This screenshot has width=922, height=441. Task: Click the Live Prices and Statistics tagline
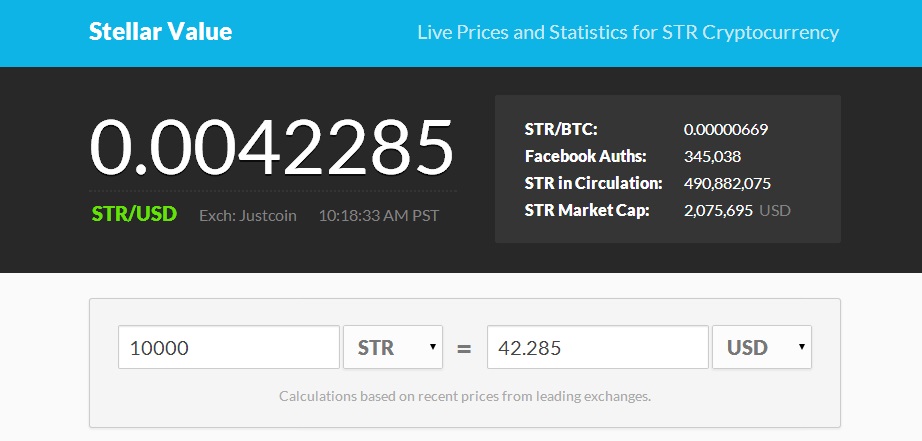627,32
